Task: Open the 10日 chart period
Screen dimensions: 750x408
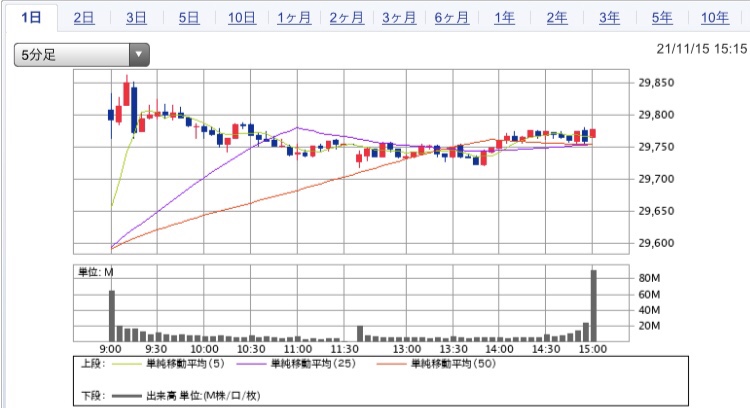Action: tap(242, 18)
